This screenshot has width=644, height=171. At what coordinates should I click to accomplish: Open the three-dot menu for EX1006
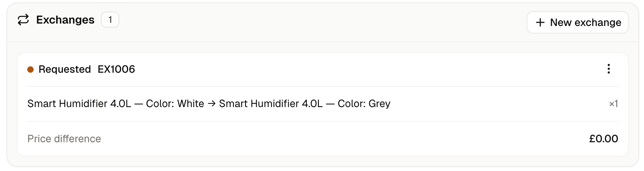[608, 69]
